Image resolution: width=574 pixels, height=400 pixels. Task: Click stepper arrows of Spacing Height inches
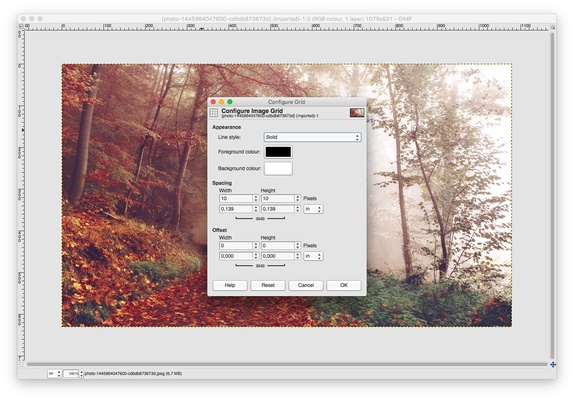298,209
